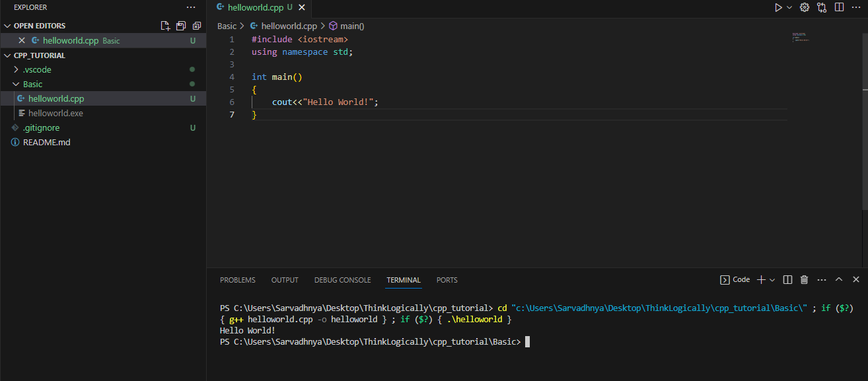Kill the terminal with the trash icon
868x381 pixels.
pyautogui.click(x=804, y=279)
